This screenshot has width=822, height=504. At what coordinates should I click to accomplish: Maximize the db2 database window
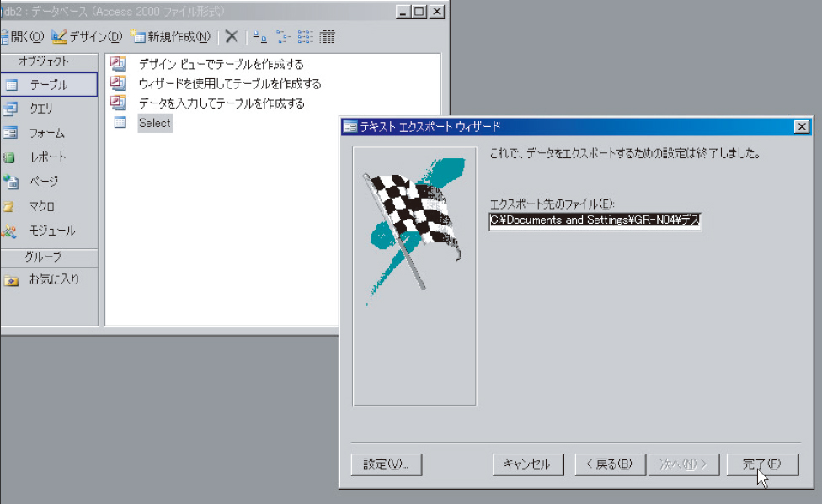pos(419,11)
